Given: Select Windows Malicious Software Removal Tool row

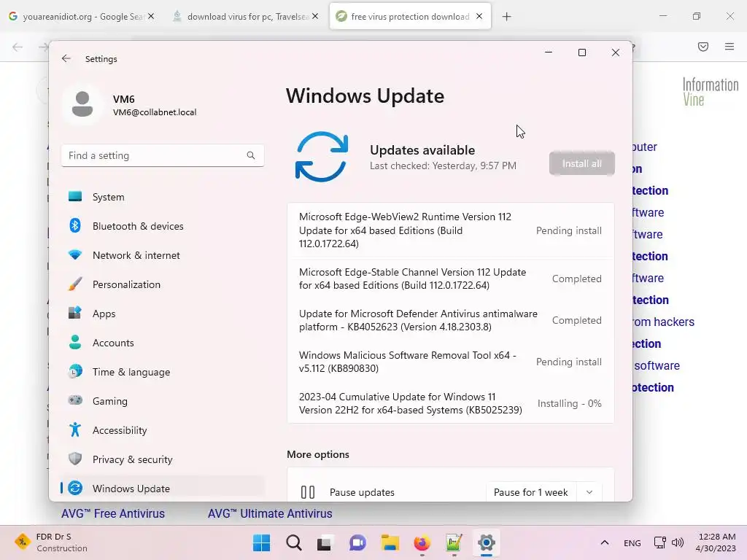Looking at the screenshot, I should click(450, 362).
